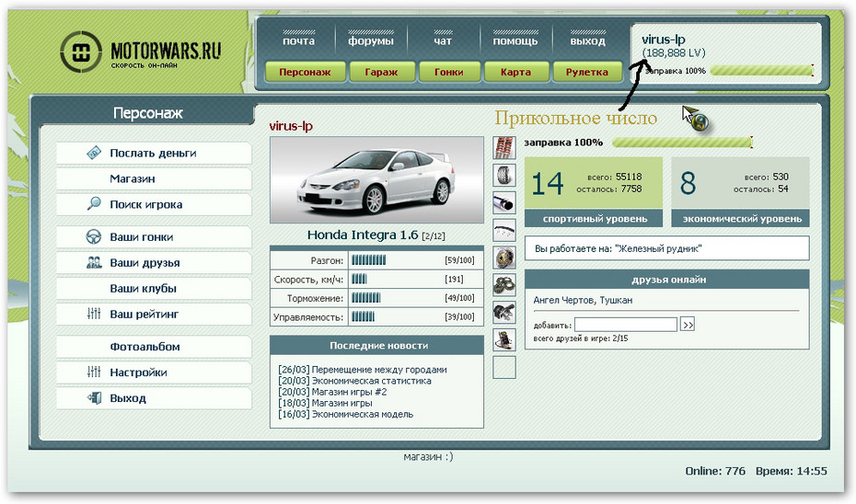This screenshot has width=856, height=504.
Task: Click the brake disc part icon
Action: (x=503, y=258)
